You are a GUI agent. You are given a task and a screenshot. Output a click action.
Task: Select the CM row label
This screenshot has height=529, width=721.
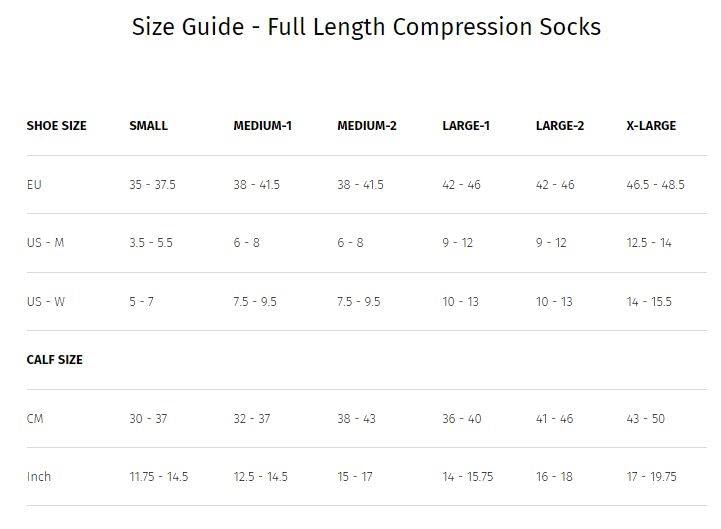pos(35,419)
